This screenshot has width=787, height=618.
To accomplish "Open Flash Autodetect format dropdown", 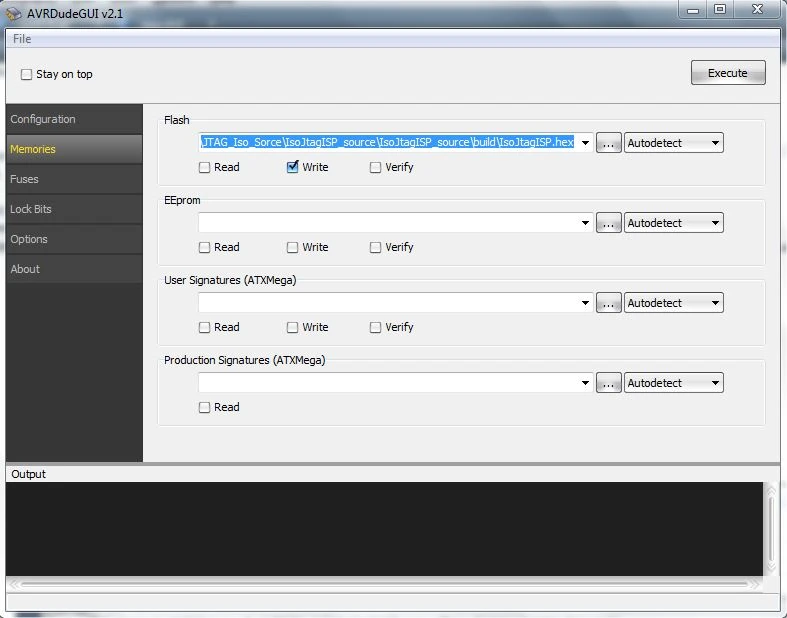I will click(674, 143).
